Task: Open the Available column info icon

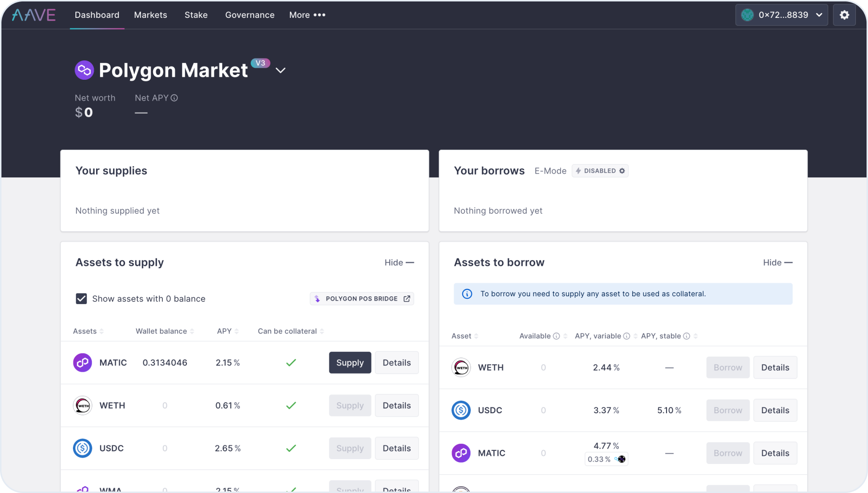Action: 556,336
